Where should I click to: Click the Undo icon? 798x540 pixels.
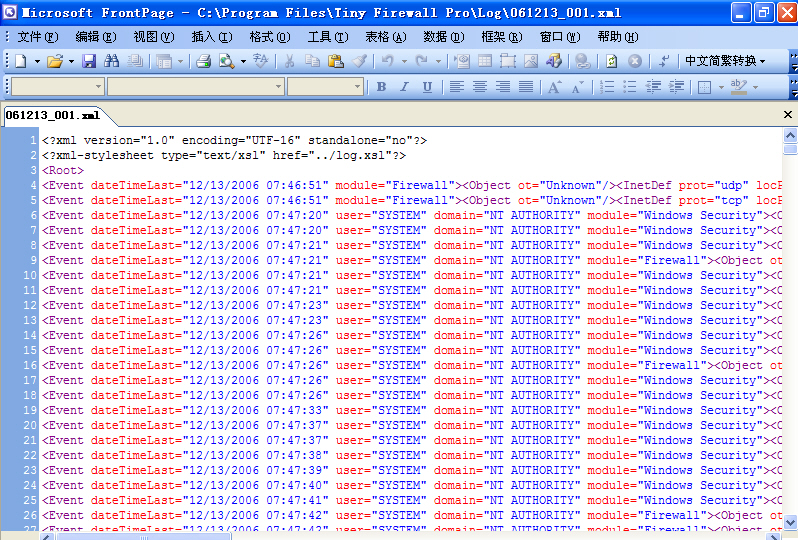point(388,62)
